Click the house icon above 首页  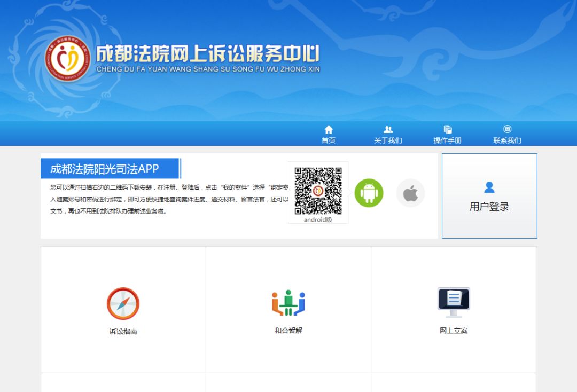(x=329, y=130)
